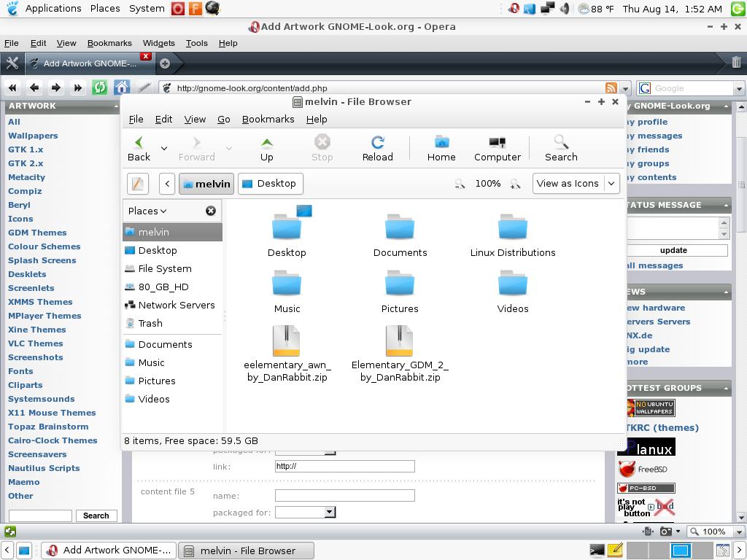This screenshot has width=747, height=560.
Task: Go Up one folder level
Action: (x=267, y=149)
